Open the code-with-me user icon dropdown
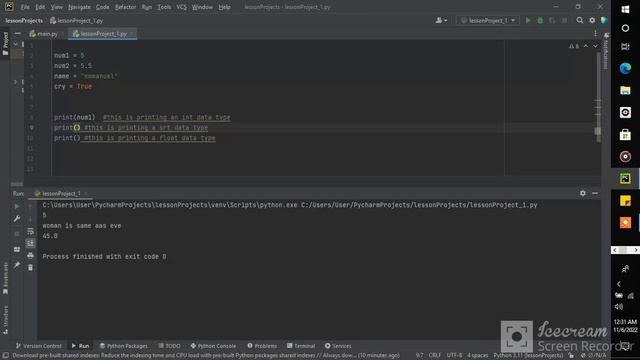This screenshot has width=640, height=360. click(x=441, y=20)
